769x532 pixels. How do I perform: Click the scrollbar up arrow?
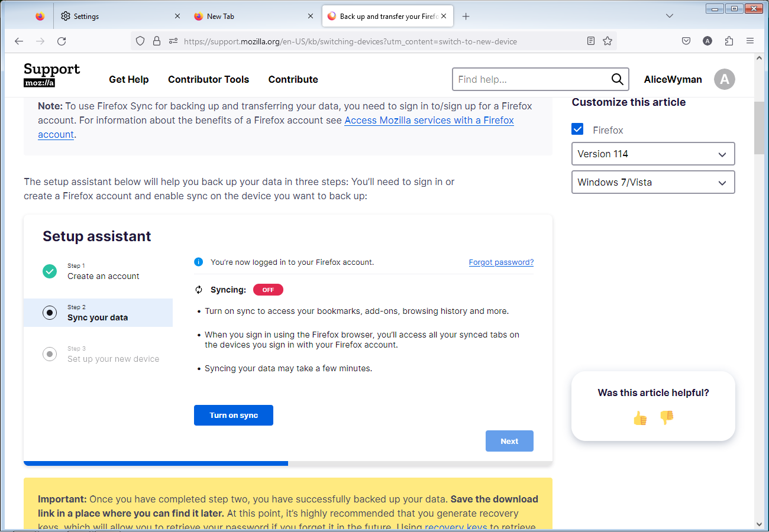[759, 59]
